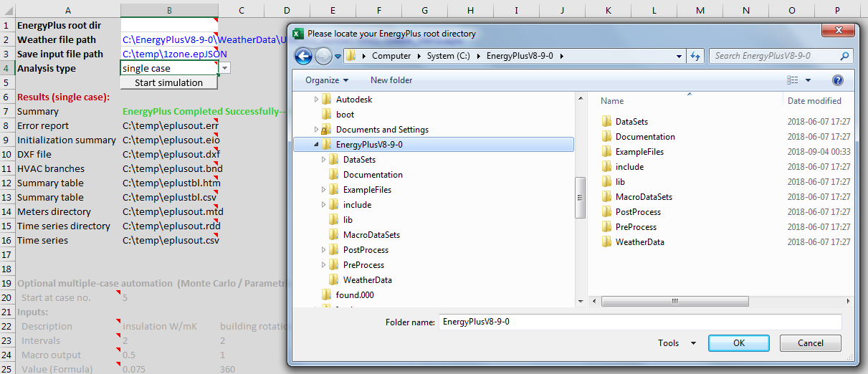Click the Autodesk folder icon in tree

coord(327,100)
